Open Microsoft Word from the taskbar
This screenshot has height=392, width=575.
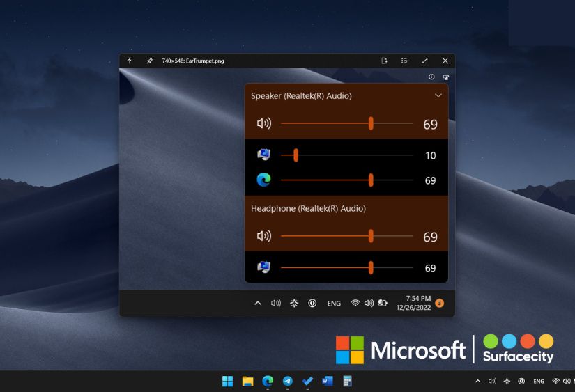point(328,381)
